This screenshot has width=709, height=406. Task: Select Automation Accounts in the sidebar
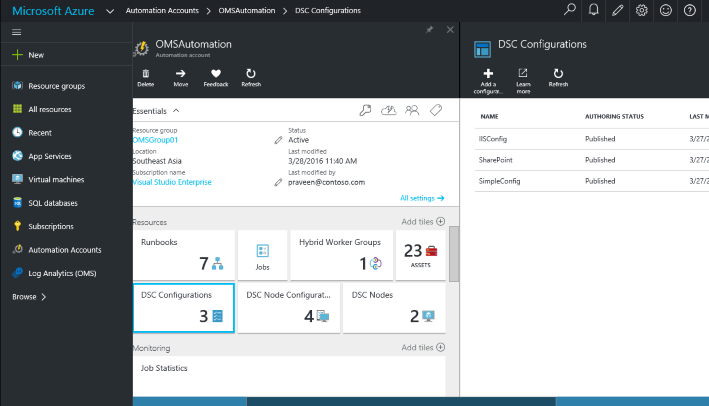[66, 250]
